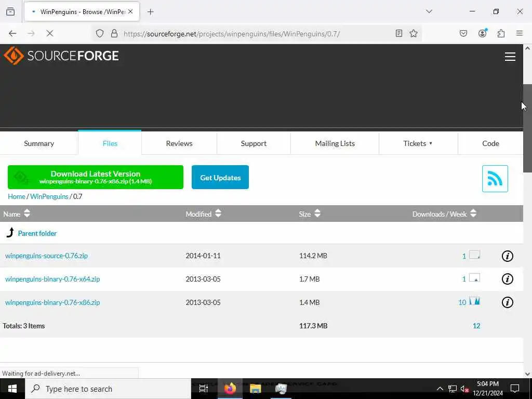
Task: Open download stats graph for source-0.76.zip
Action: [x=474, y=255]
